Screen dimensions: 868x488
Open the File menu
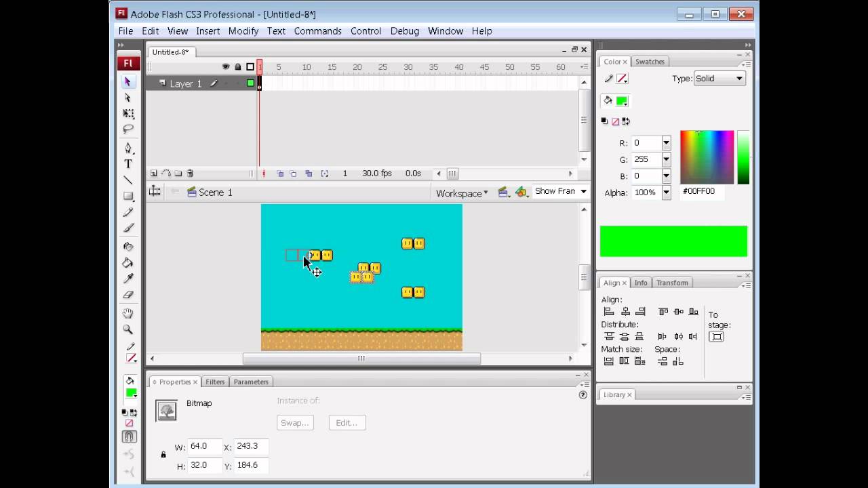125,31
